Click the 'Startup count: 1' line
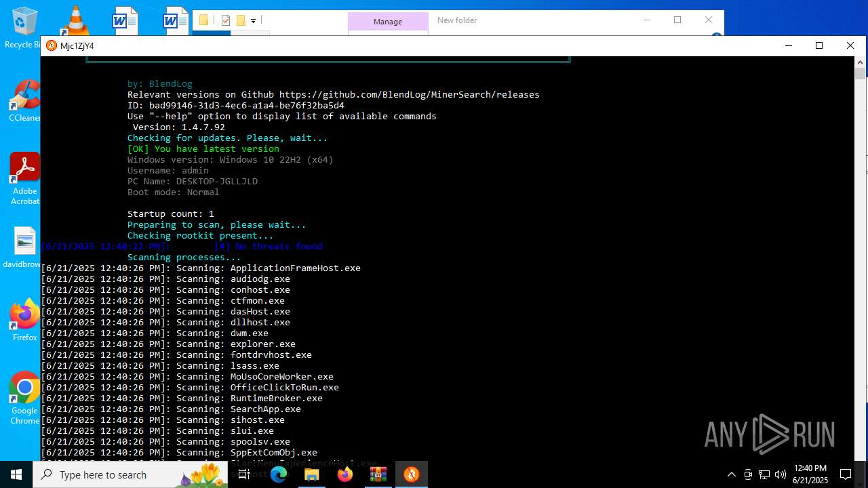 click(171, 214)
